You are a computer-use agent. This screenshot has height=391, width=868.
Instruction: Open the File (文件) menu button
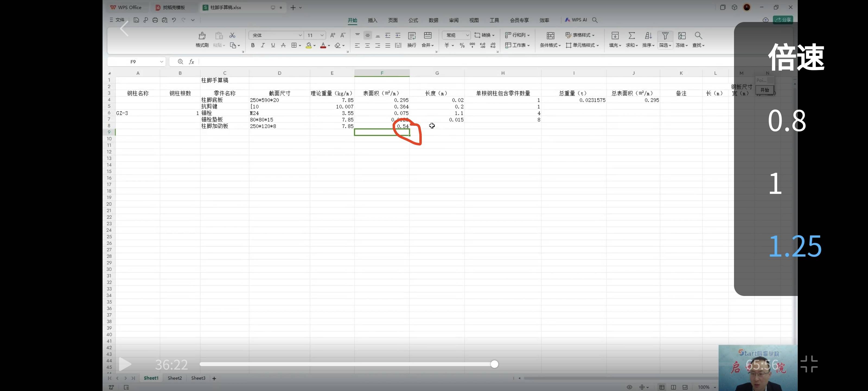pos(117,20)
